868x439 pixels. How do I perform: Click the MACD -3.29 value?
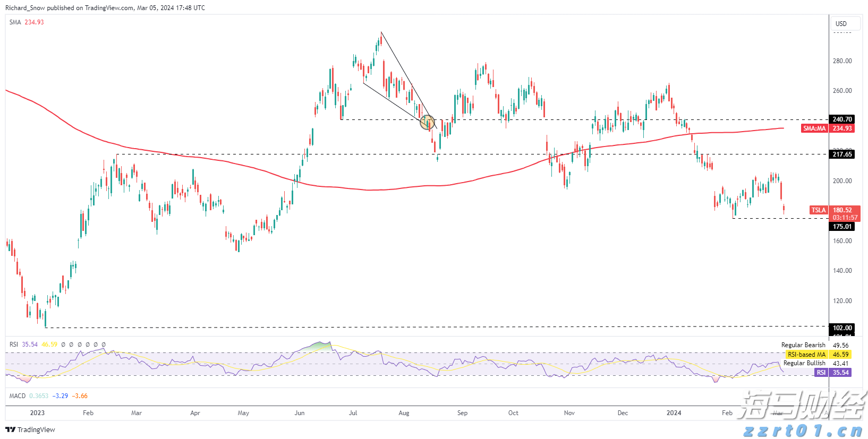pyautogui.click(x=60, y=396)
